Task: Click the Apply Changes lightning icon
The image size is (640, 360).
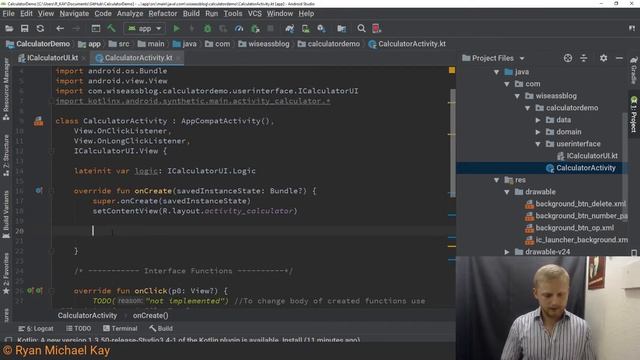Action: coord(191,29)
